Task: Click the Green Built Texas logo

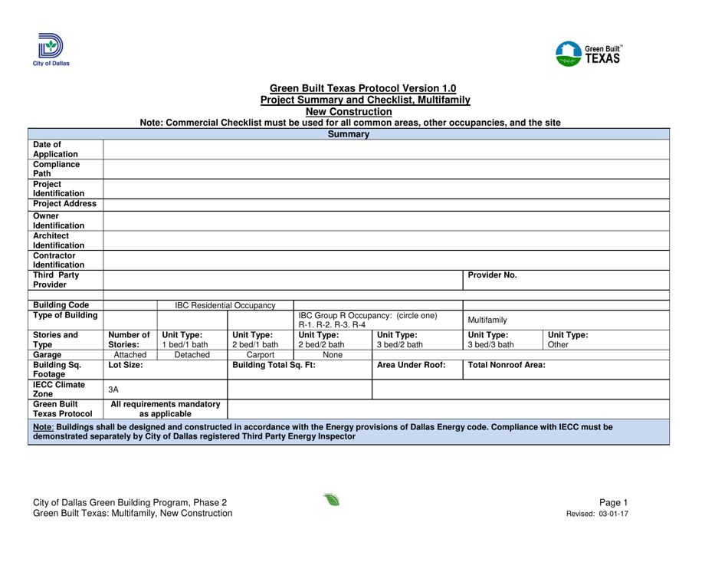Action: coord(589,54)
